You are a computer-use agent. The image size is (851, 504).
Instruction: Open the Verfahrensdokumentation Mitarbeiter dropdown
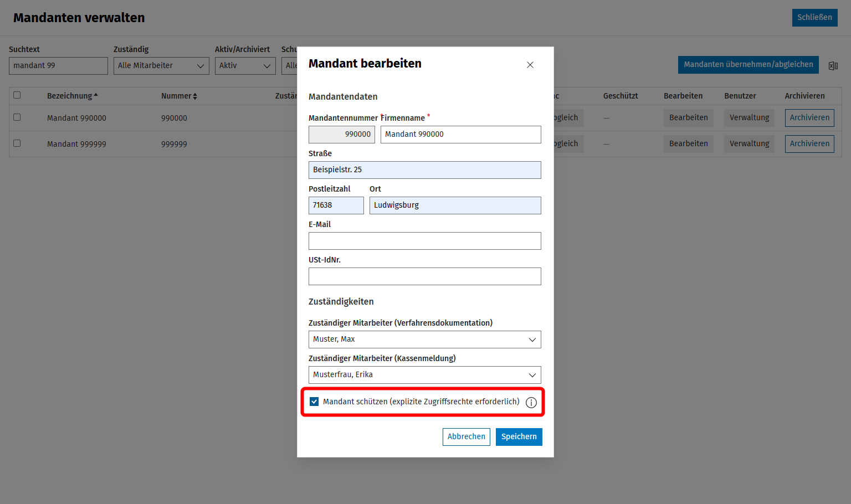click(x=425, y=340)
